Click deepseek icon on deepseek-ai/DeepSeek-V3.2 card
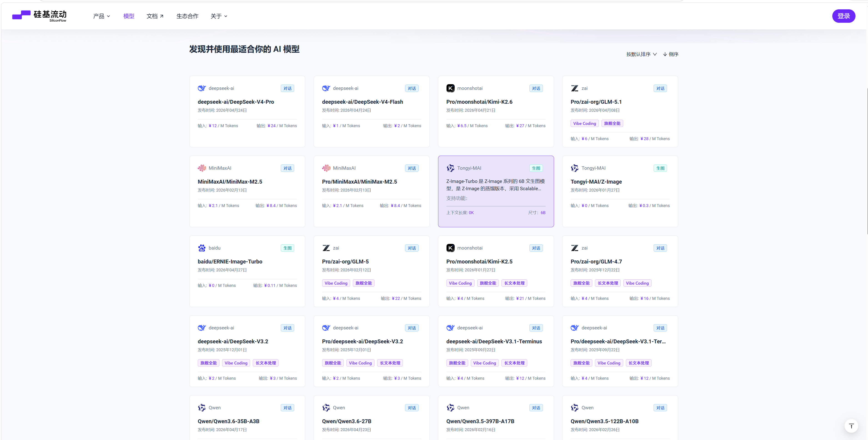Image resolution: width=868 pixels, height=440 pixels. point(201,328)
